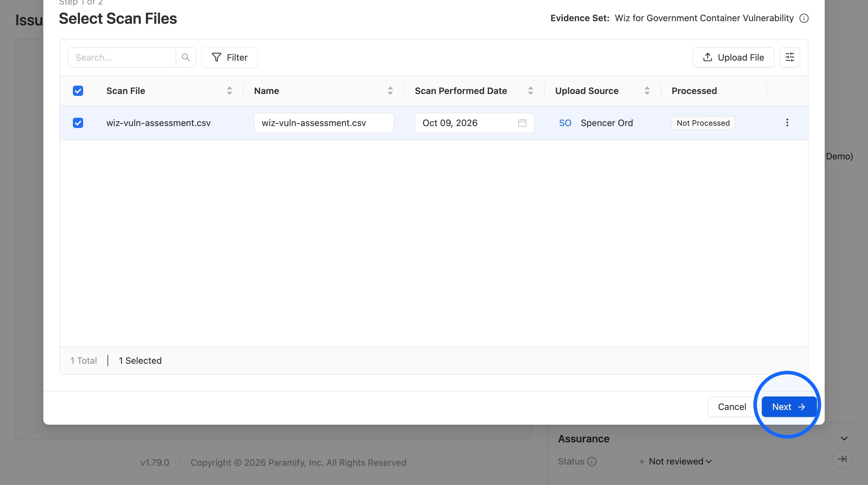
Task: Sort by the Name column
Action: pos(390,90)
